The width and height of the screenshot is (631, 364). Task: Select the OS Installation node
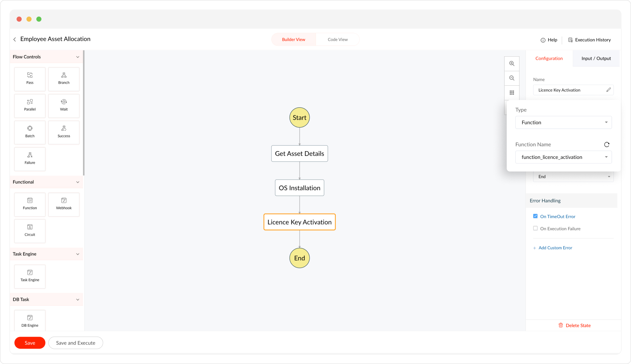pos(299,188)
